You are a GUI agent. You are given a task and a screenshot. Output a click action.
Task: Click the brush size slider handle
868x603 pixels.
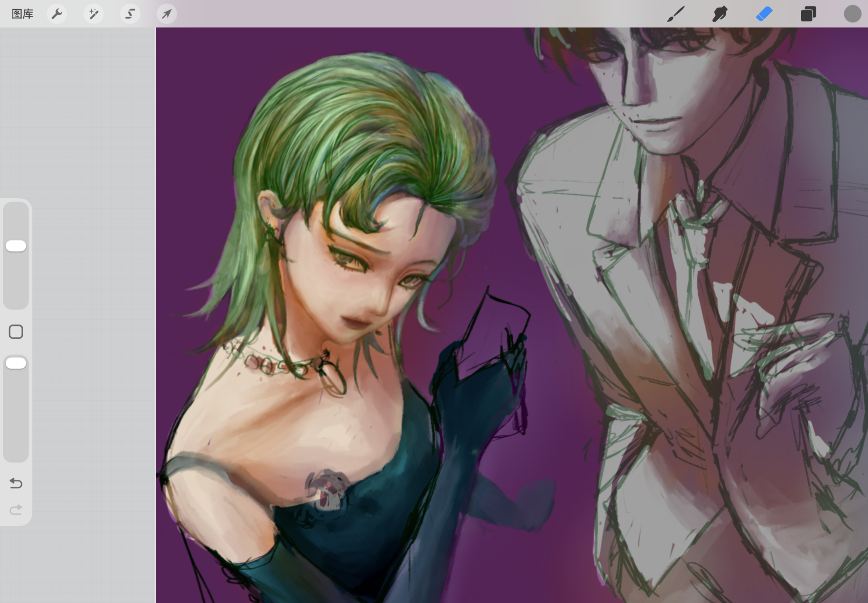[16, 246]
